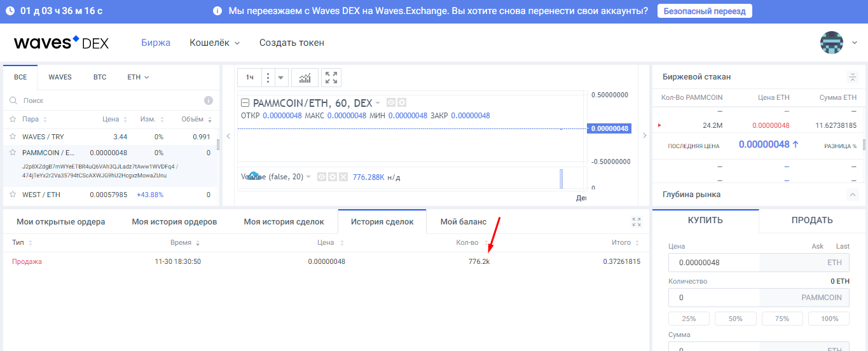Select the КУПИТЬ order tab
This screenshot has width=868, height=351.
click(x=705, y=220)
